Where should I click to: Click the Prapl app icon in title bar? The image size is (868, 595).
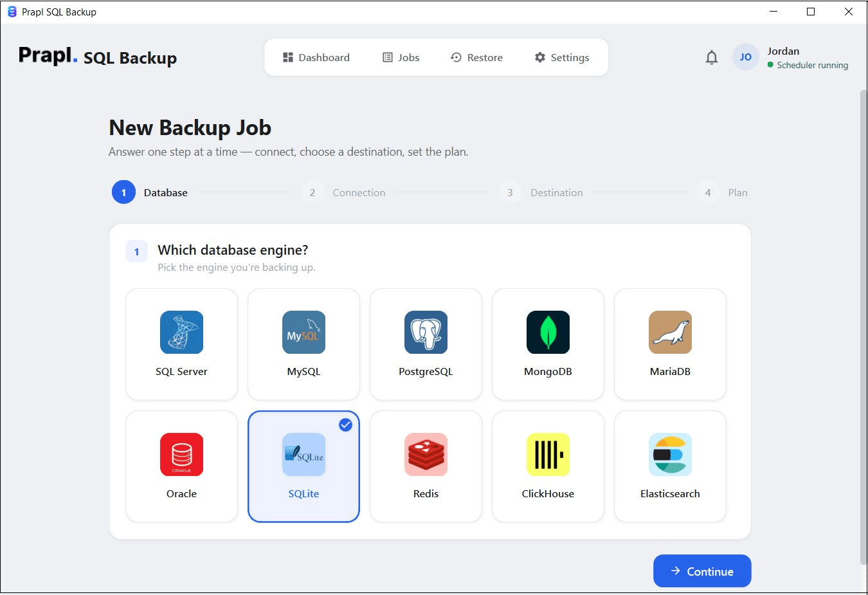(x=12, y=12)
